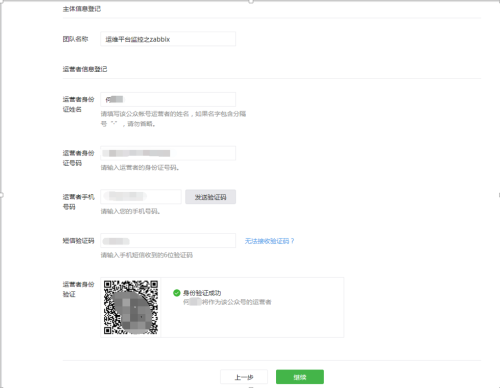Click the 身份验证成功 text

pos(202,293)
